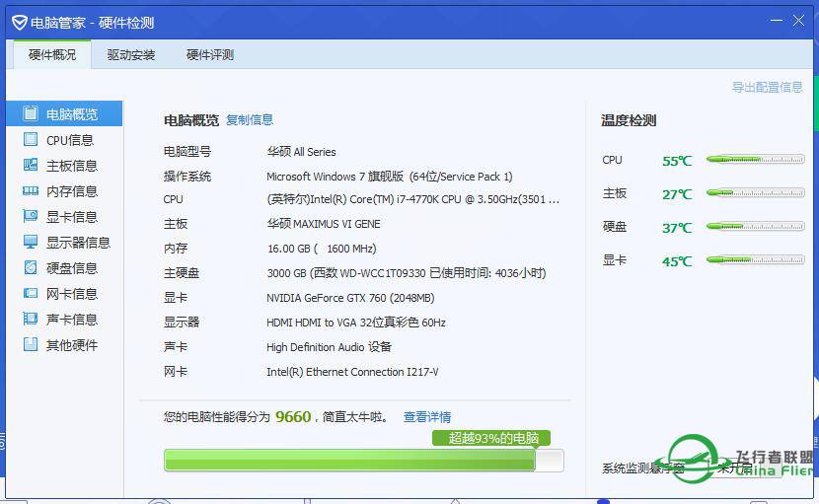Screen dimensions: 819x504
Task: Select the 主板信息 motherboard icon
Action: coord(31,166)
